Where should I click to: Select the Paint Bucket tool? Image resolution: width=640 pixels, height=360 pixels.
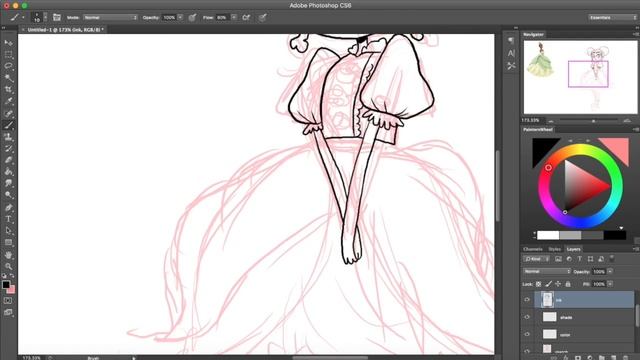coord(8,172)
